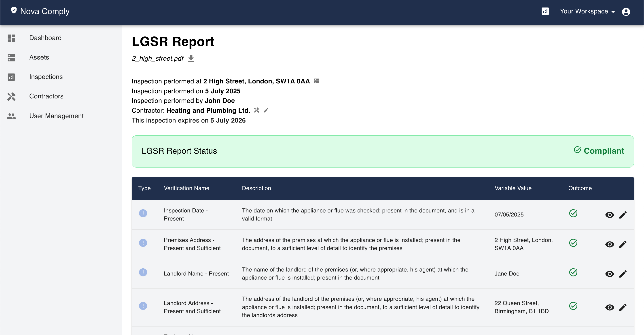Show the Landlord Name verification evidence
Image resolution: width=644 pixels, height=335 pixels.
(x=610, y=274)
